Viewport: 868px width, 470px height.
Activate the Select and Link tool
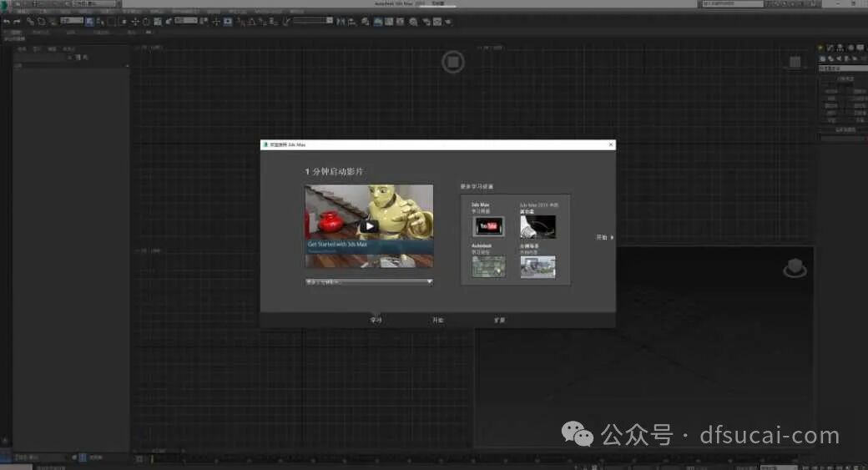(x=30, y=22)
